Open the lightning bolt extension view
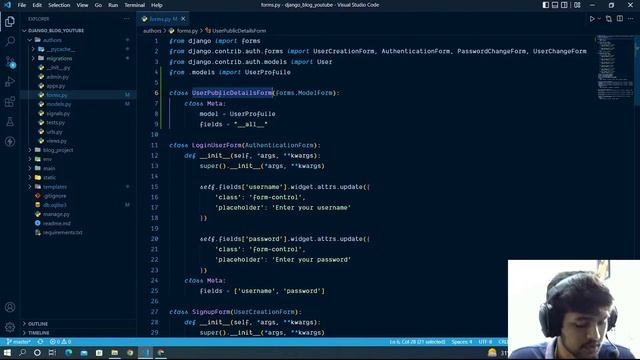Viewport: 640px width, 360px height. tap(10, 142)
